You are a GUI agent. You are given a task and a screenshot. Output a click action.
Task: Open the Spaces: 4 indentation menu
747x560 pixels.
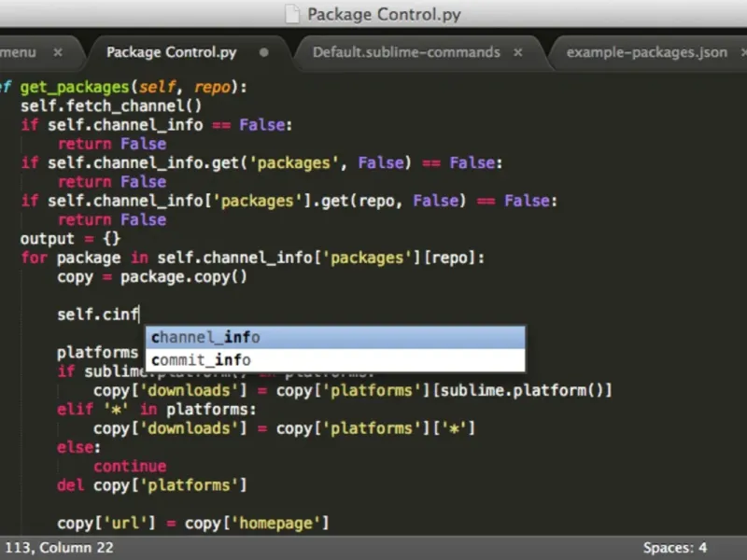click(x=674, y=548)
